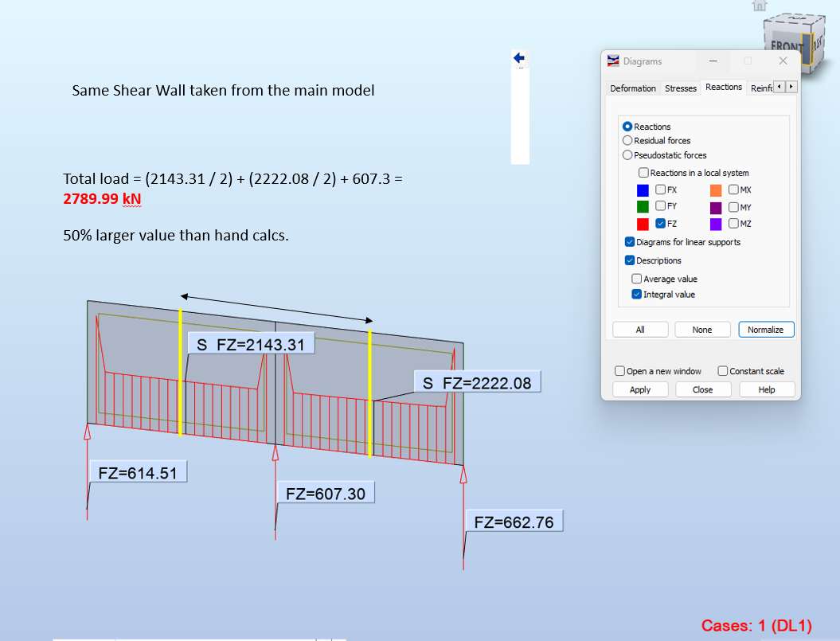Viewport: 840px width, 641px height.
Task: Switch to the Stresses tab
Action: (x=681, y=88)
